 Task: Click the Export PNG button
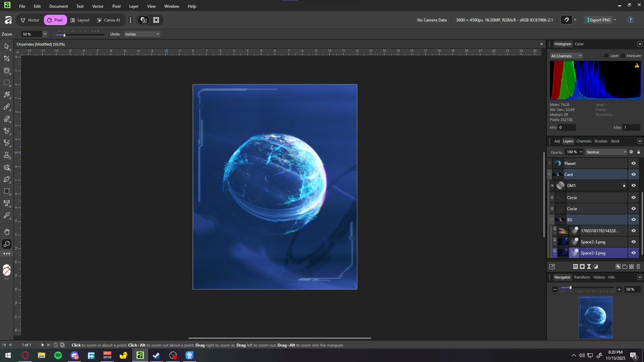[601, 20]
